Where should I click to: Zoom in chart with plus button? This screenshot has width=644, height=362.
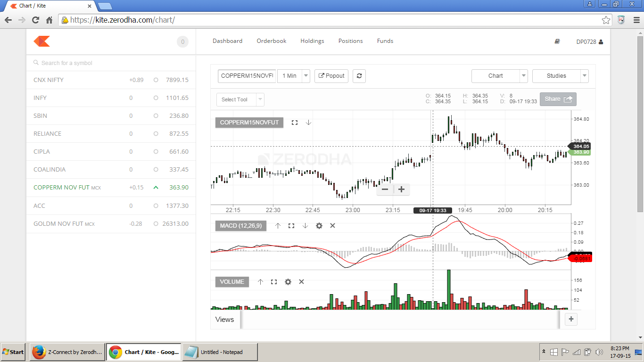click(x=401, y=189)
